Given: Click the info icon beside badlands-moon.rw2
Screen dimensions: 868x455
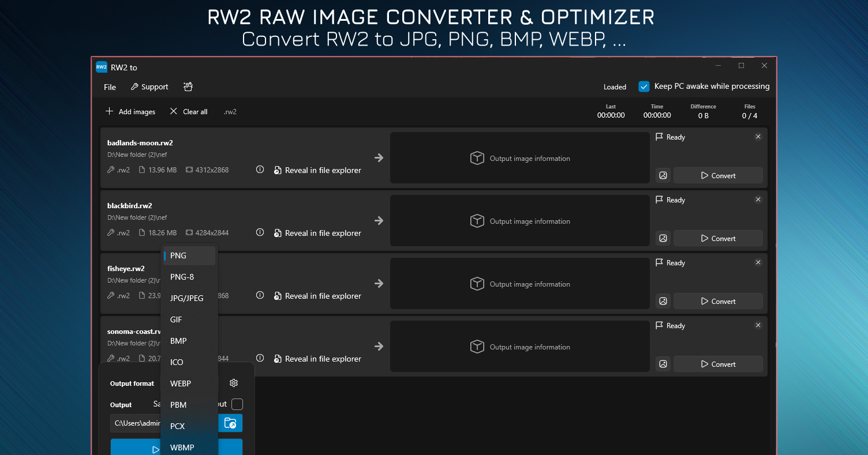Looking at the screenshot, I should (260, 170).
